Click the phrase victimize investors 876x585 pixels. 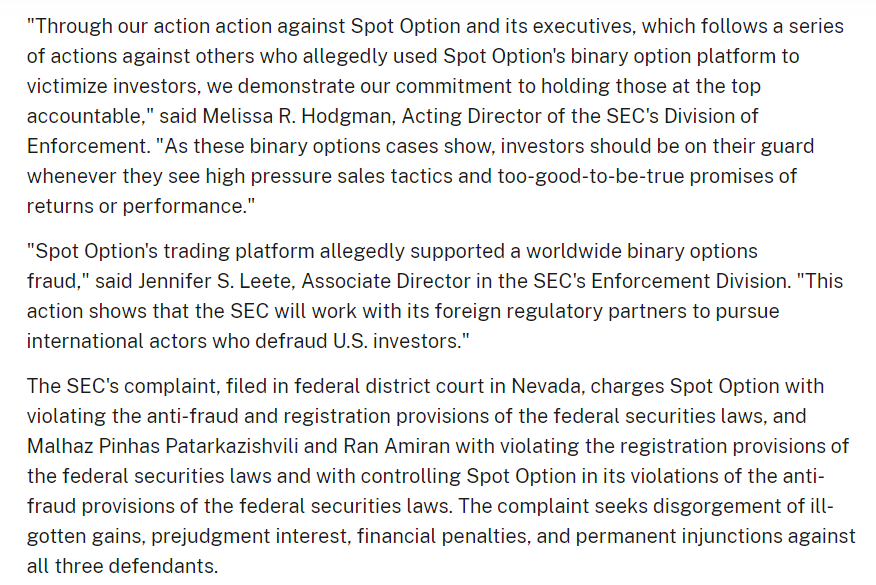pos(114,86)
